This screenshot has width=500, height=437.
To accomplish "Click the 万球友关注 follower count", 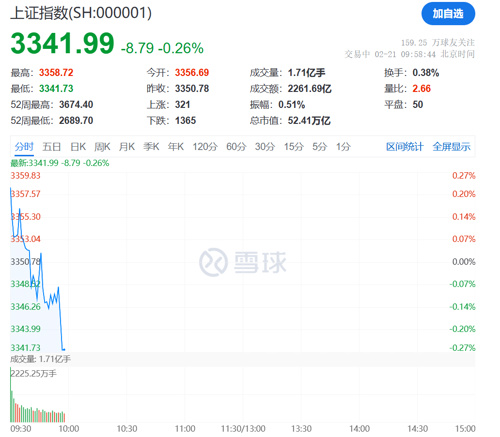I will point(438,43).
